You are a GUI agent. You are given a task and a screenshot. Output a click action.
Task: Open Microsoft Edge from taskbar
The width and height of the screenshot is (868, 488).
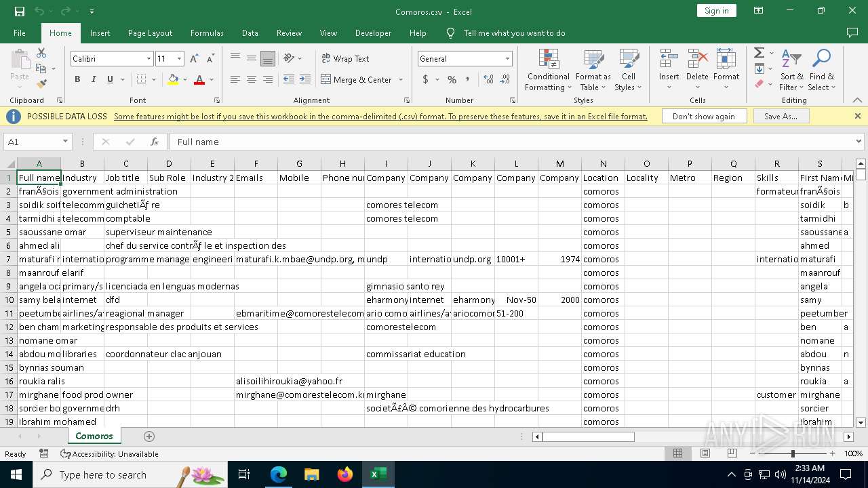coord(279,474)
